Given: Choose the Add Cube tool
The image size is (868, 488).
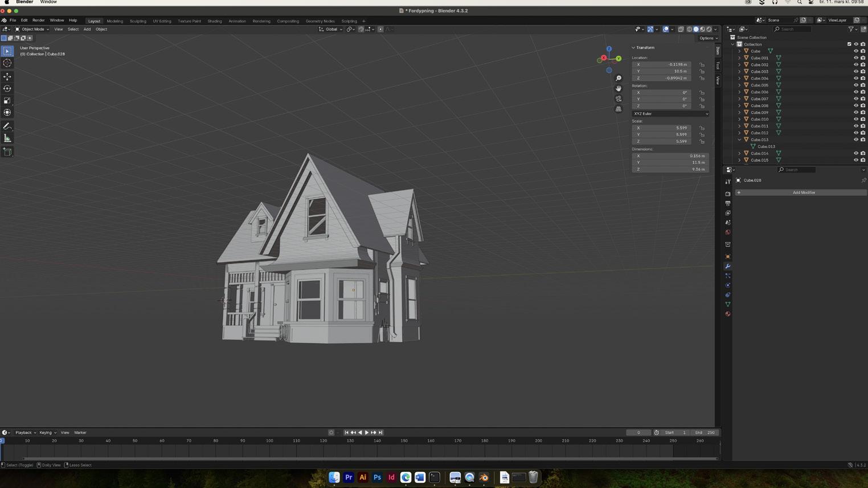Looking at the screenshot, I should point(7,151).
